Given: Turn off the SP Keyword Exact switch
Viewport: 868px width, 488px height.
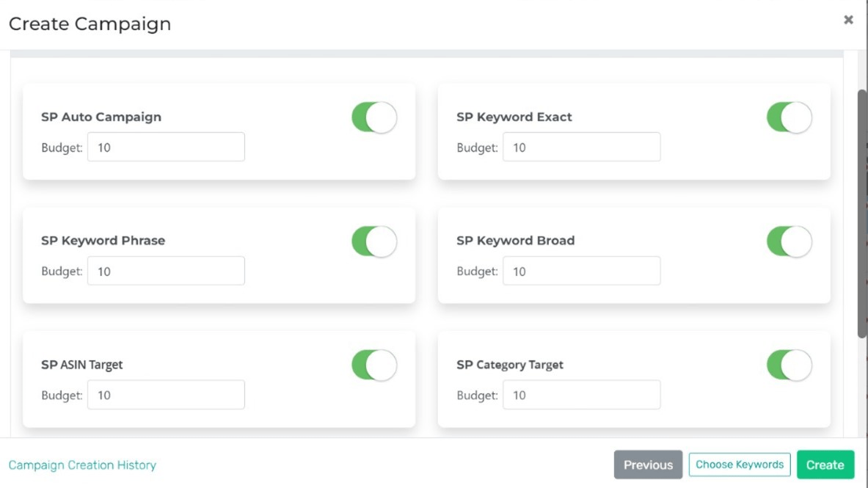Looking at the screenshot, I should [x=789, y=117].
